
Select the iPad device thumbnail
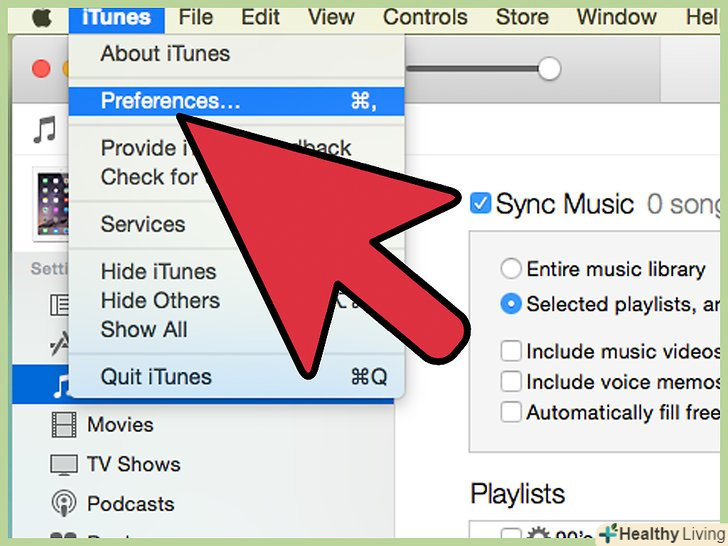point(51,204)
